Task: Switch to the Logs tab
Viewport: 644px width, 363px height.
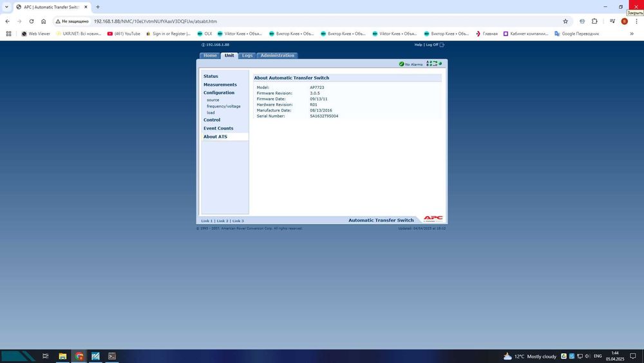Action: pos(247,55)
